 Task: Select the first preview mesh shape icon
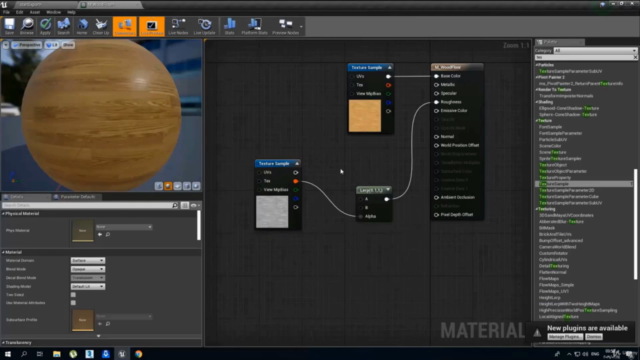159,186
